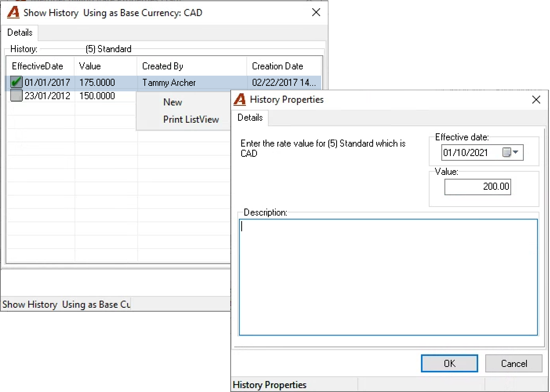Toggle the checked 01/01/2017 history row checkbox
Viewport: 550px width, 392px height.
point(16,82)
